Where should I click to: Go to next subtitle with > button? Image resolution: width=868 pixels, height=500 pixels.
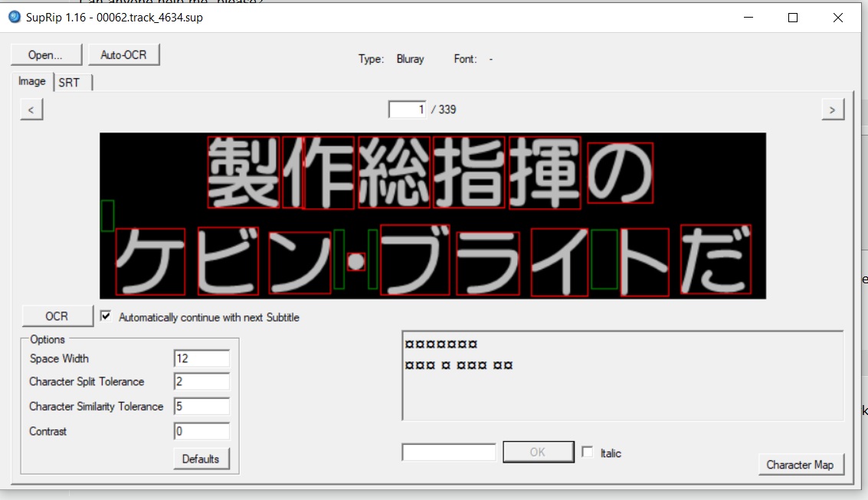pyautogui.click(x=832, y=109)
